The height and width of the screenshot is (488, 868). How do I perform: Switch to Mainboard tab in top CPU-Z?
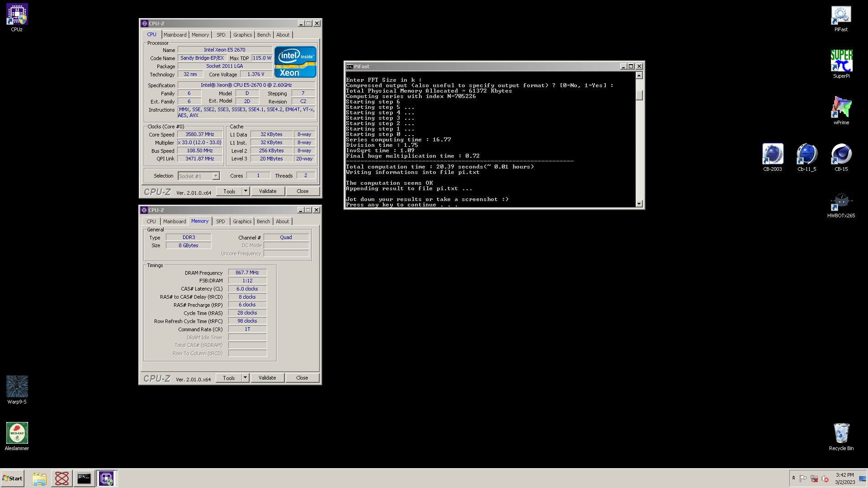pos(175,35)
